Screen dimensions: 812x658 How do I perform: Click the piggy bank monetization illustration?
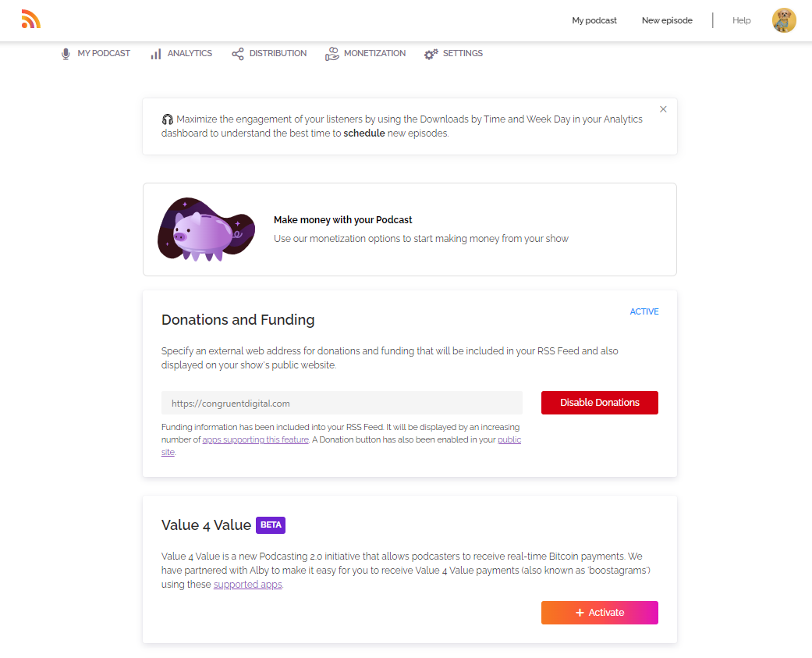(x=205, y=229)
